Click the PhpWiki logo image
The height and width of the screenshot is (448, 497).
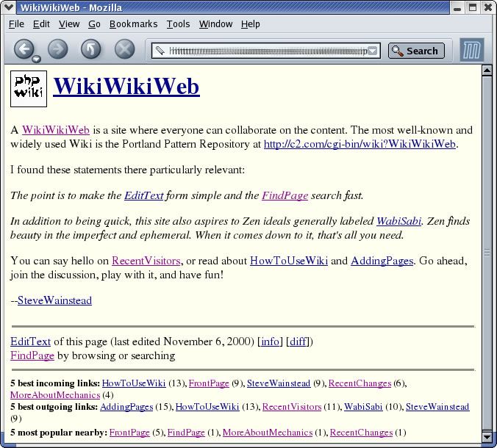pos(29,88)
